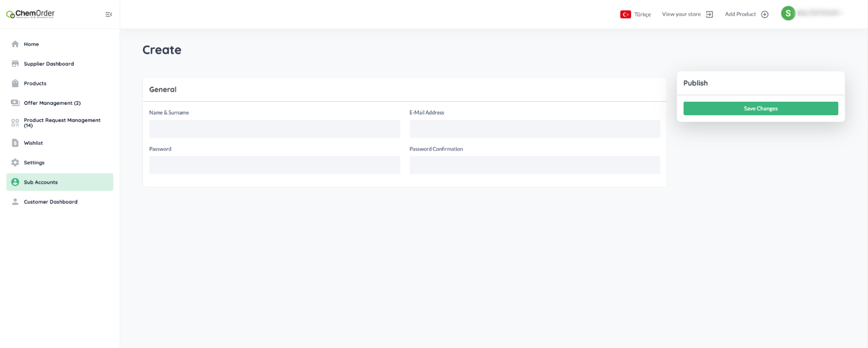Viewport: 868px width, 348px height.
Task: Focus the Name & Surname field
Action: click(274, 129)
